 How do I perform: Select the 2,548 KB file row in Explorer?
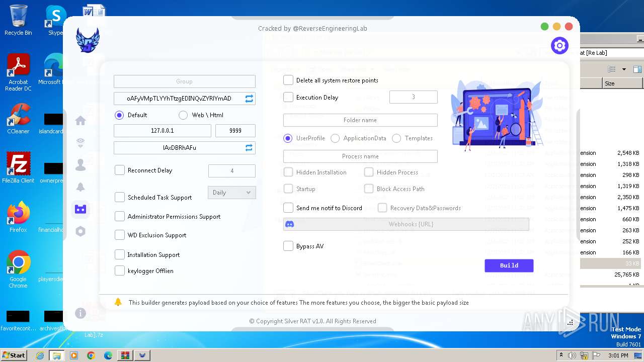coord(611,153)
